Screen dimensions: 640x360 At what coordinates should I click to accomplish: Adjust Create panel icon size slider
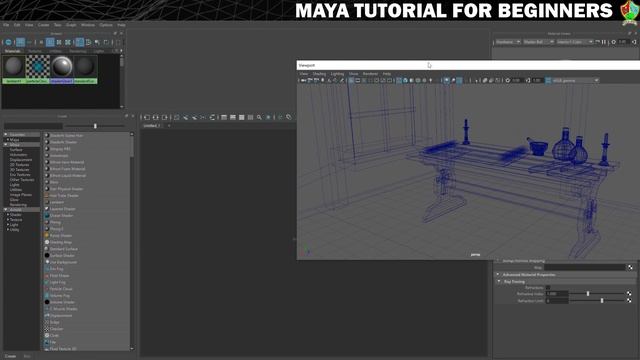click(95, 126)
